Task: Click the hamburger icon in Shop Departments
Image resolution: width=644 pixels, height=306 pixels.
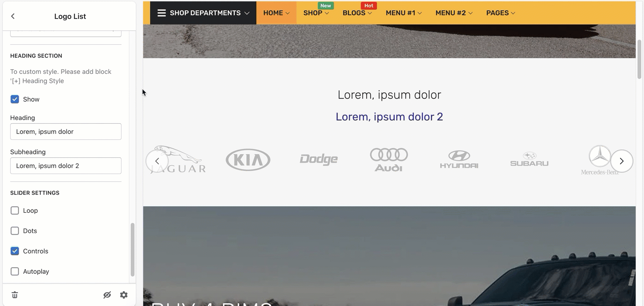Action: 162,13
